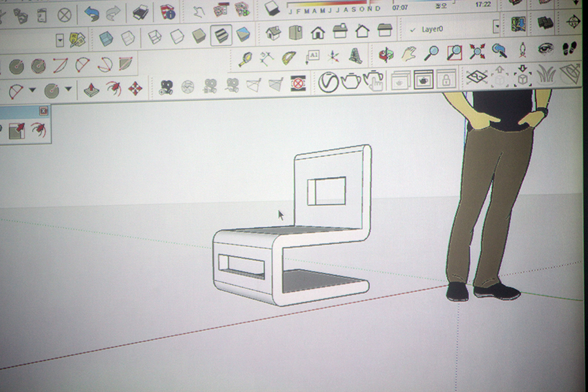Select the Protractor tool
Image resolution: width=588 pixels, height=392 pixels.
point(289,57)
